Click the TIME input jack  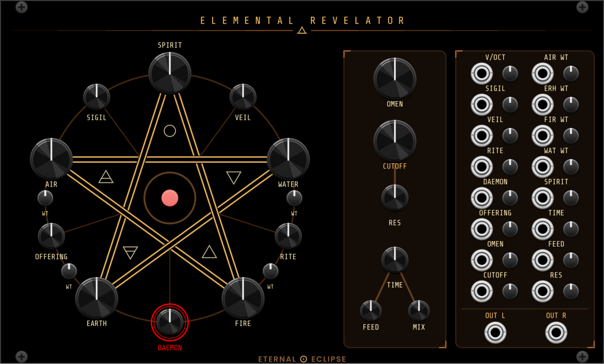543,229
